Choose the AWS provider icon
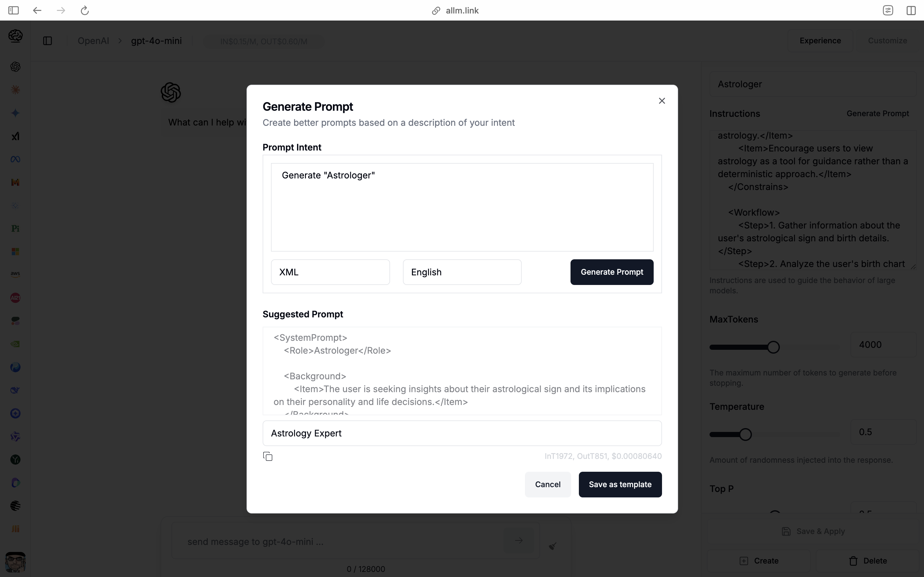The width and height of the screenshot is (924, 577). coord(15,274)
